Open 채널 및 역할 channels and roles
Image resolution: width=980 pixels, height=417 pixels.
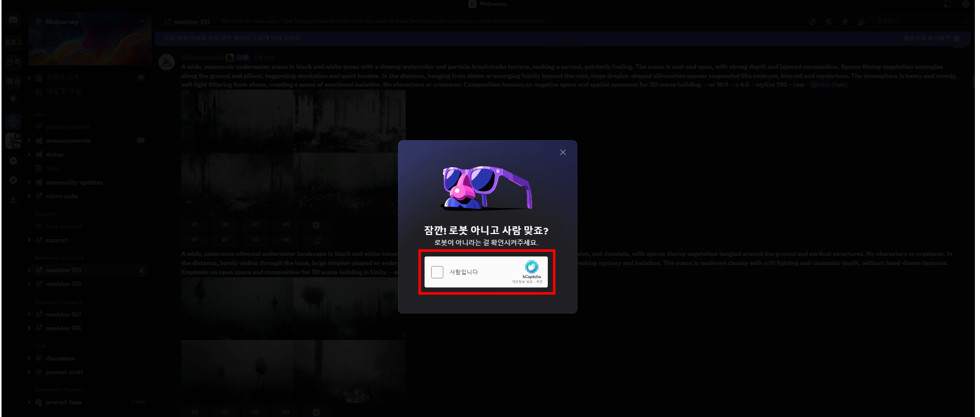90,91
